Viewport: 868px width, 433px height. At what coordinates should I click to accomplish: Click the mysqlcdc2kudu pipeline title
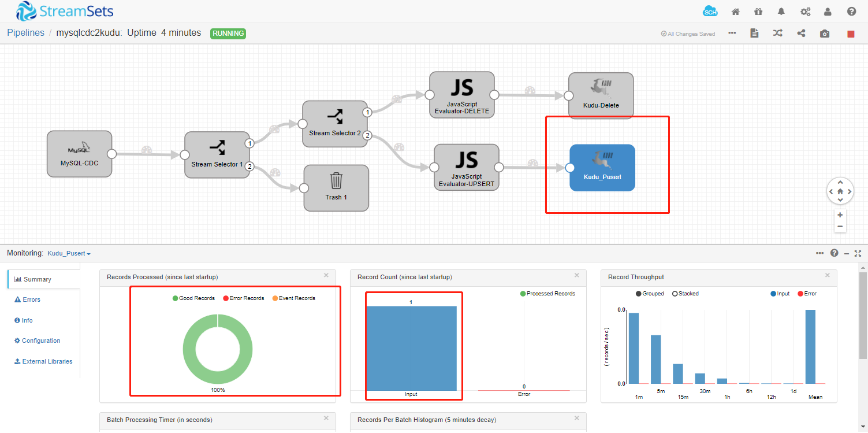pos(90,33)
